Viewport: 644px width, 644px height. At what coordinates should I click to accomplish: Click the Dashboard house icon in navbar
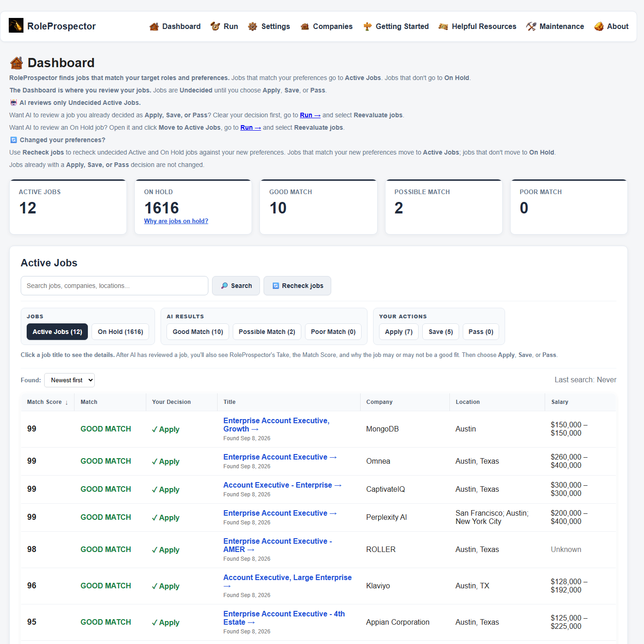click(x=154, y=27)
